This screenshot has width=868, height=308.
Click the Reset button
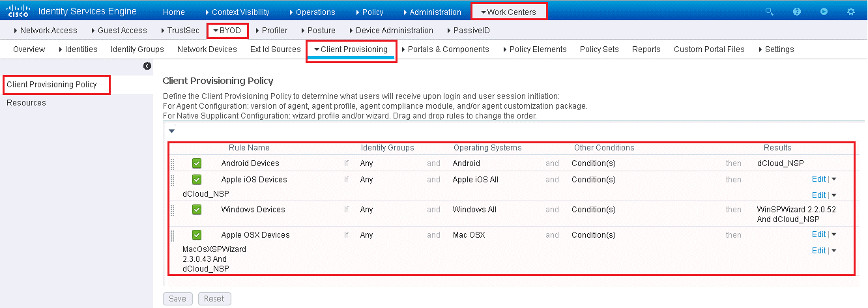[214, 299]
